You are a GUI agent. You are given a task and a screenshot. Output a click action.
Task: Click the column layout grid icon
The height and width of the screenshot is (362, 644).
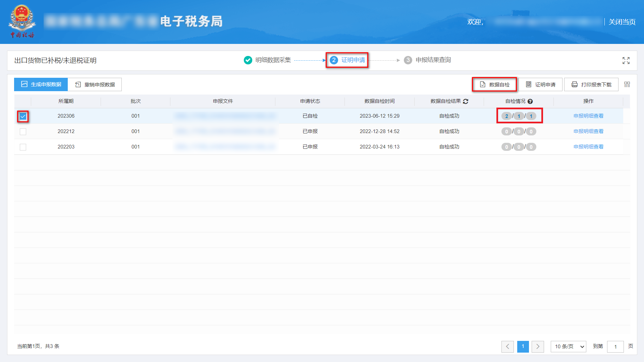(627, 84)
